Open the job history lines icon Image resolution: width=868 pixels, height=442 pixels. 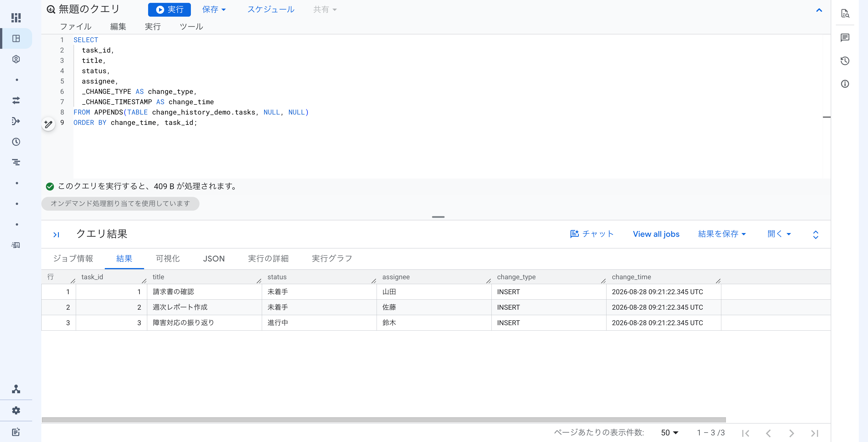pos(16,162)
